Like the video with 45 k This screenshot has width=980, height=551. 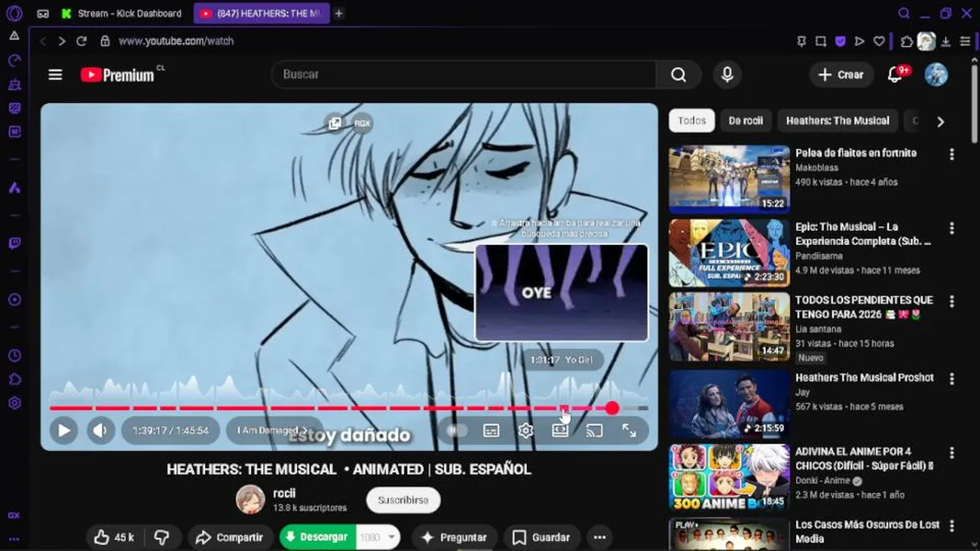pyautogui.click(x=115, y=537)
